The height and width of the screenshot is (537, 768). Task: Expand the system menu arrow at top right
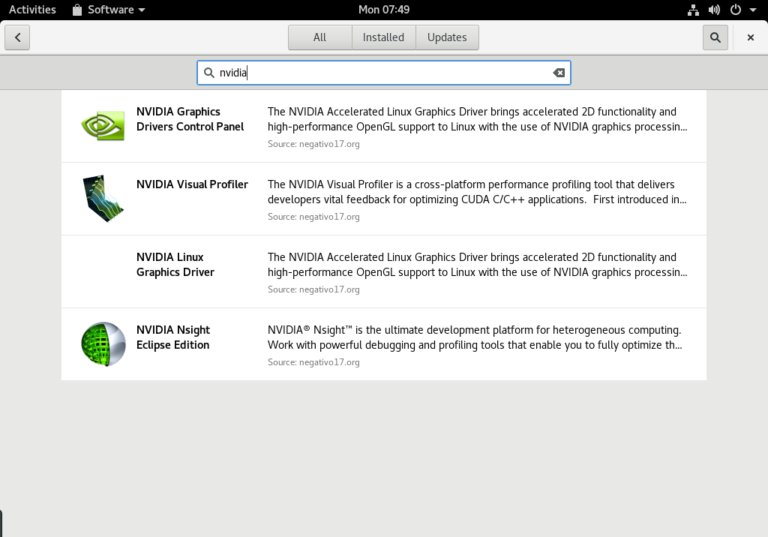pyautogui.click(x=753, y=10)
